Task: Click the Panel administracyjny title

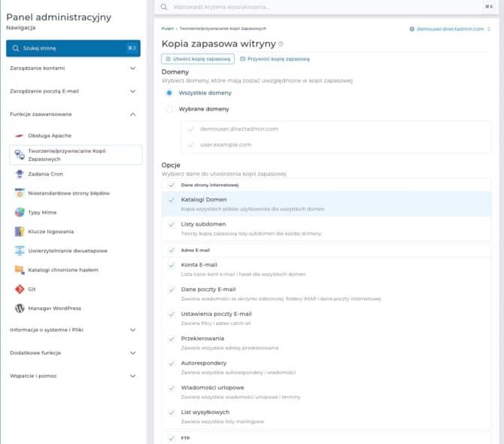Action: tap(59, 17)
